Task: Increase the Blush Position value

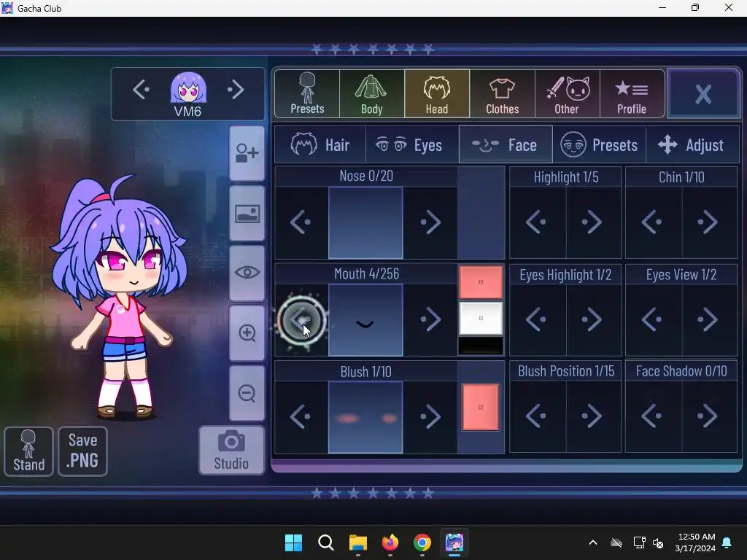Action: (594, 416)
